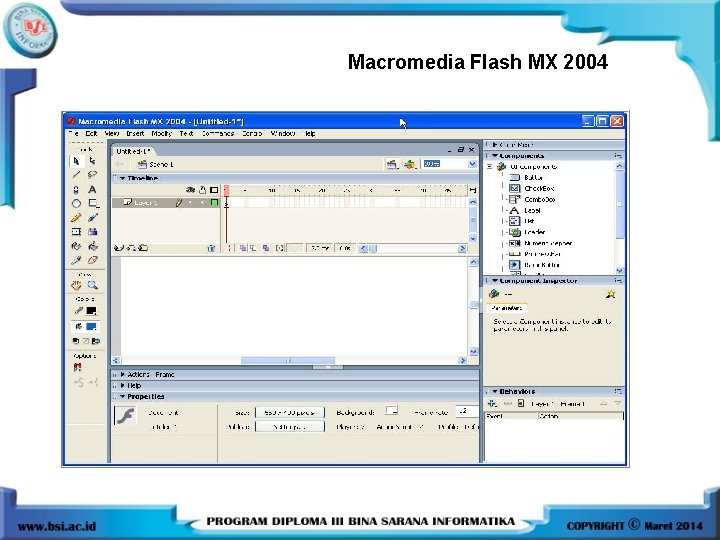Screen dimensions: 720x540
Task: Click the Delete Layer trash icon
Action: pos(211,248)
